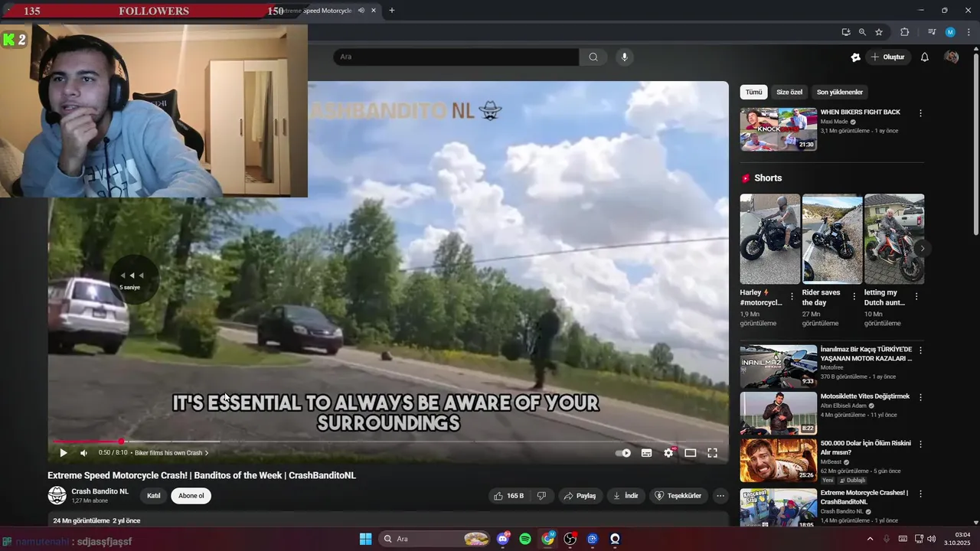Click install app icon in address bar
This screenshot has width=980, height=551.
tap(846, 32)
